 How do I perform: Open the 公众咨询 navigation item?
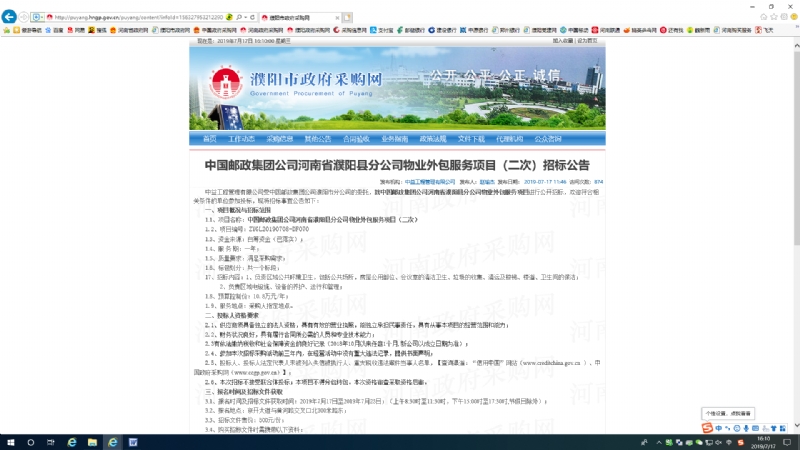(547, 139)
